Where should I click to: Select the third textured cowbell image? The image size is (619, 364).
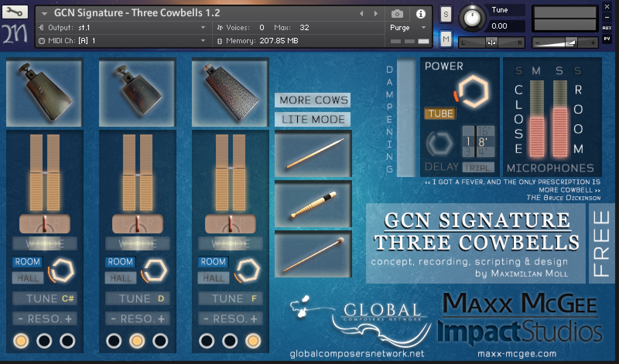[x=230, y=92]
